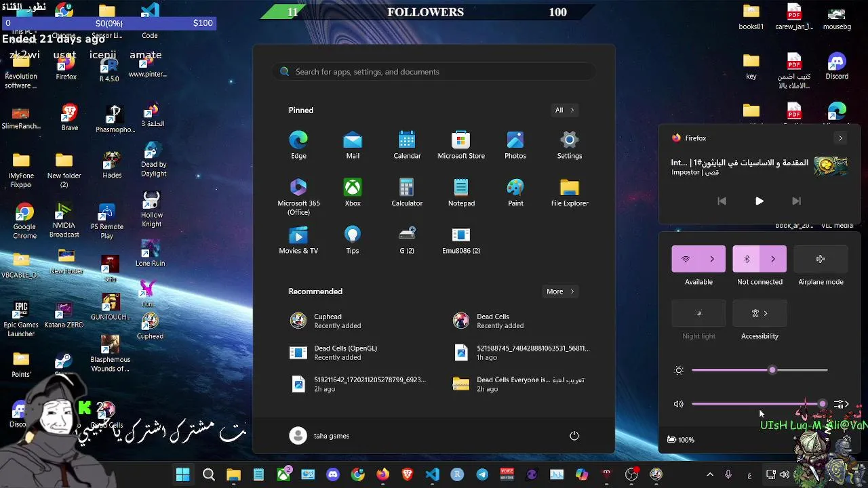Show All pinned apps

coord(564,110)
